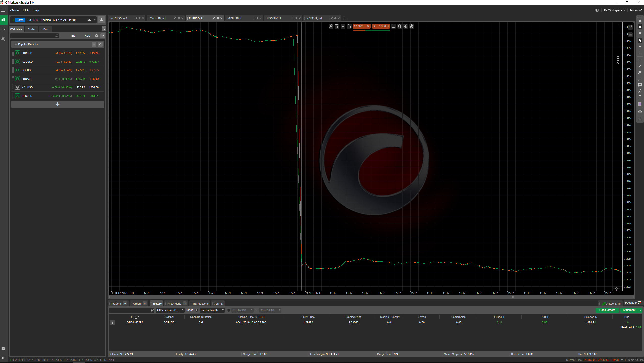Open the chart zoom-in magnifier tool
This screenshot has width=644, height=363.
331,26
